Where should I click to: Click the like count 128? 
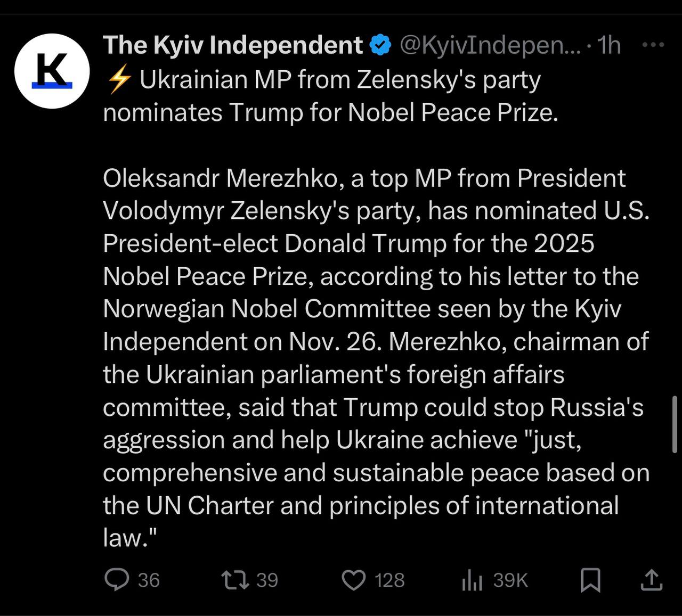click(x=389, y=580)
